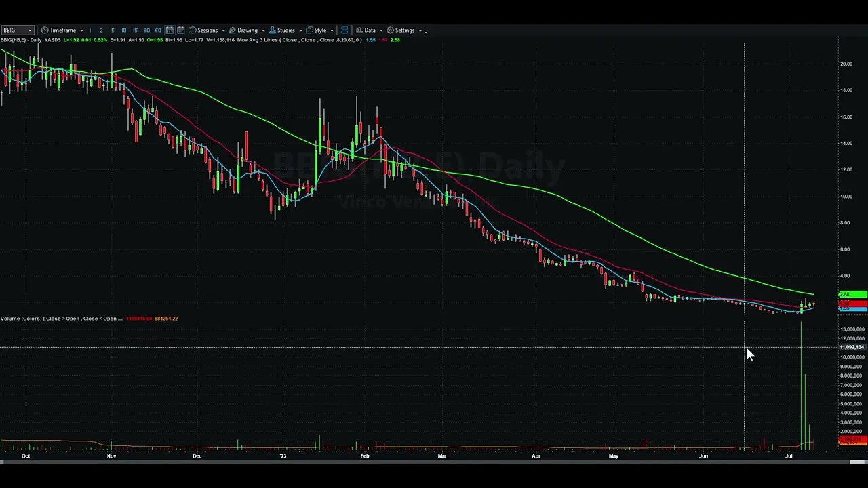Select the 30-minute interval button
Image resolution: width=868 pixels, height=488 pixels.
(146, 30)
